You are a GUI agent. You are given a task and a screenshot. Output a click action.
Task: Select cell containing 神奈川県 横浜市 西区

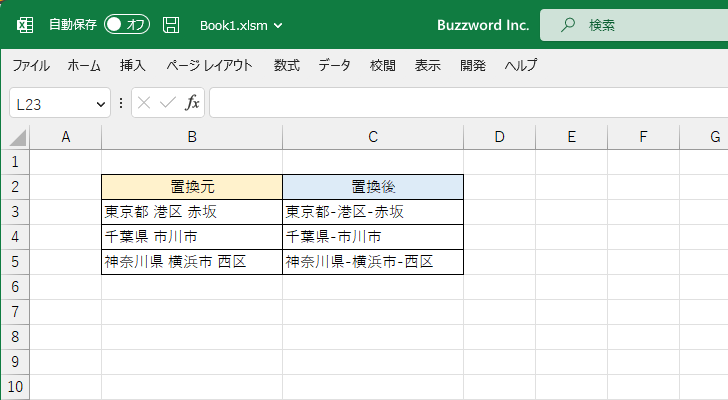pyautogui.click(x=192, y=262)
